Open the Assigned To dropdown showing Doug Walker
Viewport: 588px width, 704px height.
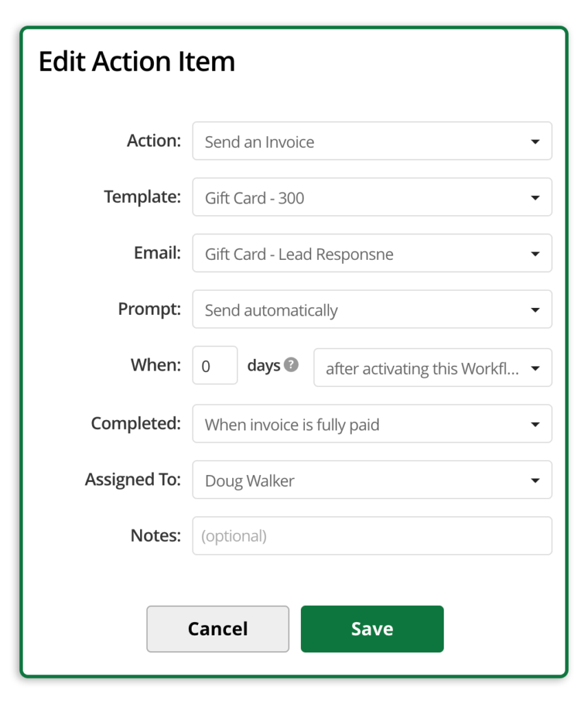pos(372,480)
